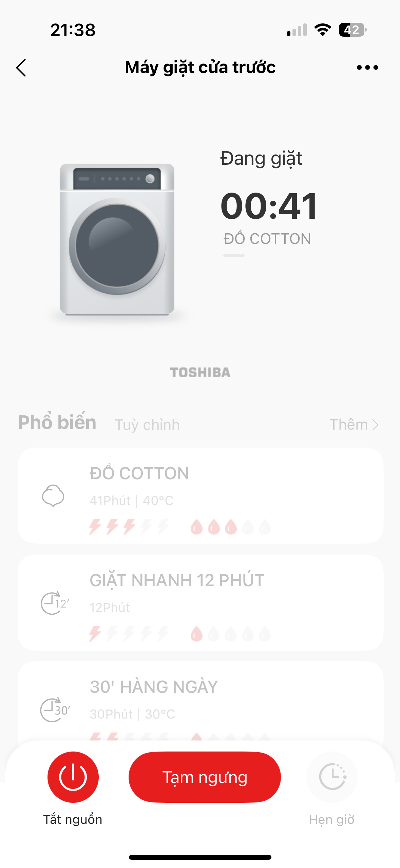Tap the red power off icon
The image size is (400, 868).
(x=73, y=777)
